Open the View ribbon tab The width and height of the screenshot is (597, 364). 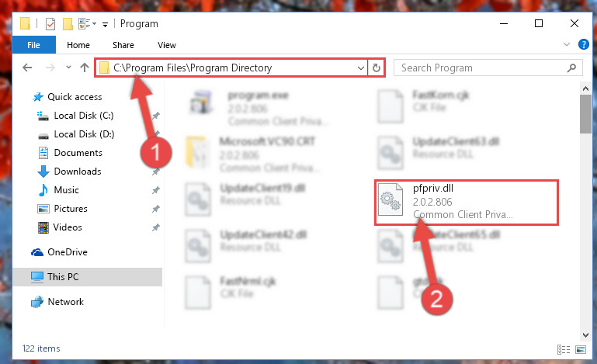(x=167, y=45)
